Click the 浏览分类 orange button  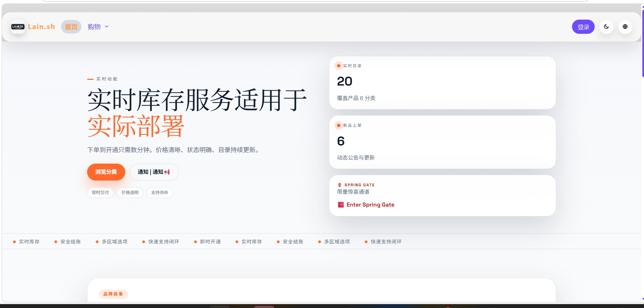click(106, 172)
